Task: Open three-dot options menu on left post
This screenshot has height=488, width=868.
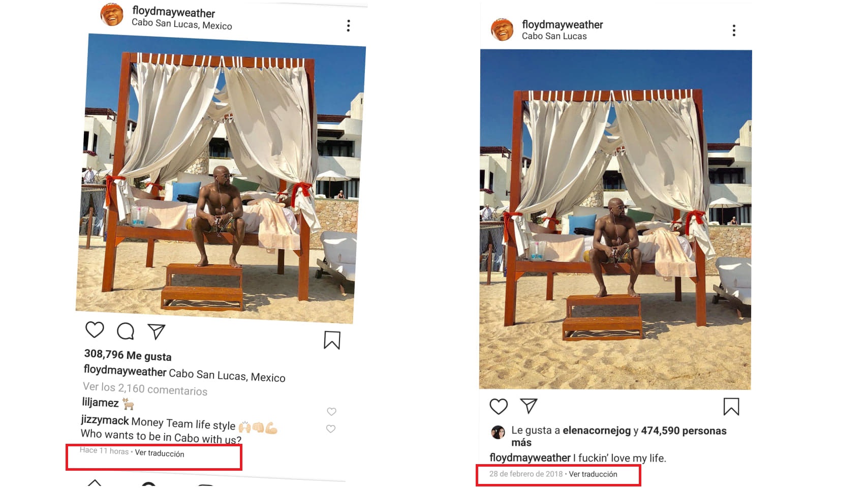Action: click(x=348, y=26)
